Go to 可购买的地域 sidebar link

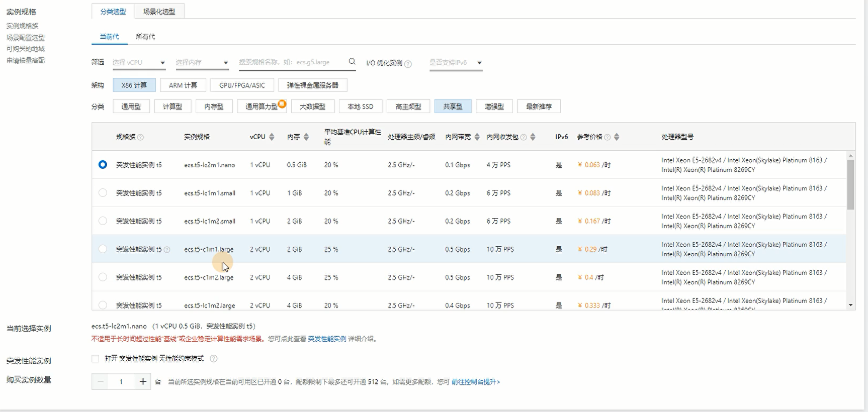pos(26,49)
